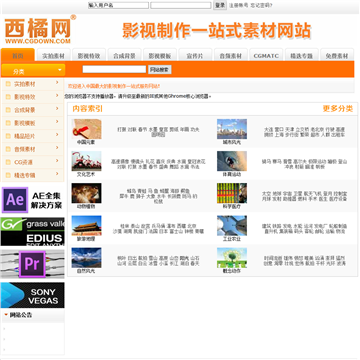Focus the password input field
Image resolution: width=360 pixels, height=360 pixels.
tap(181, 5)
